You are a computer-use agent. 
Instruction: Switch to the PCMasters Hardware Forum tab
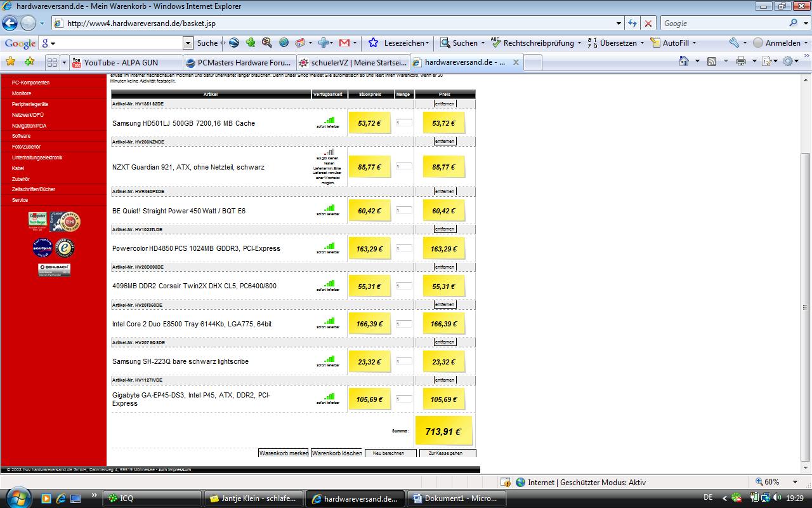[240, 62]
